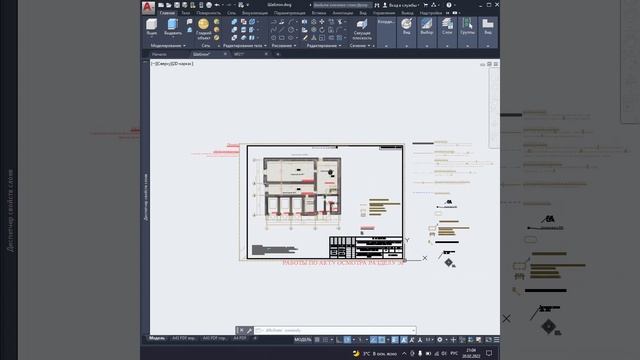Switch to the Вставка ribbon tab
Viewport: 640px width, 360px height.
point(319,13)
